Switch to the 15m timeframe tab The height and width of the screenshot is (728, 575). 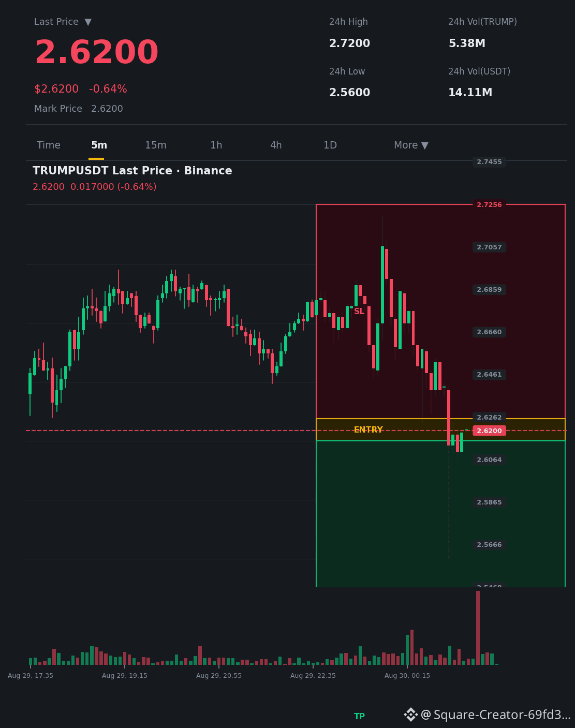[x=156, y=145]
